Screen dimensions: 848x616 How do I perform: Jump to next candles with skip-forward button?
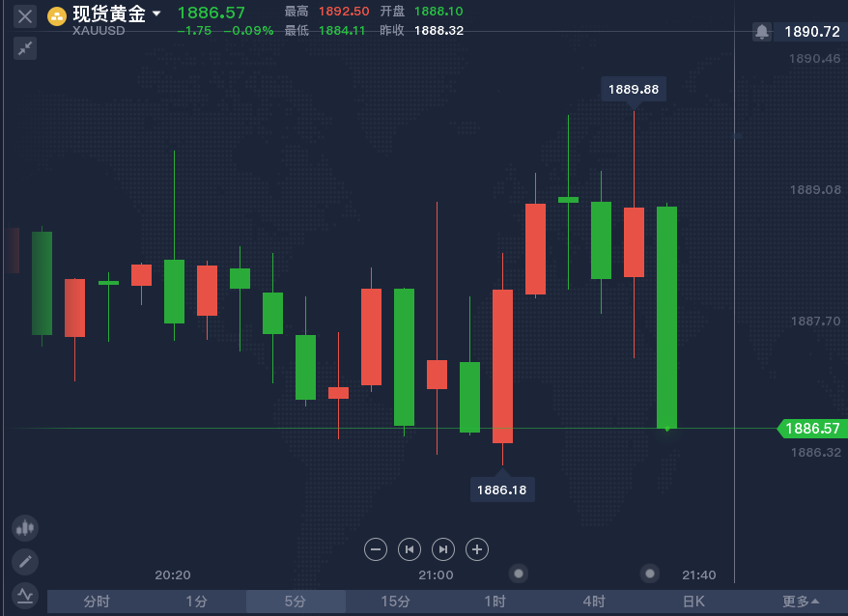[443, 549]
